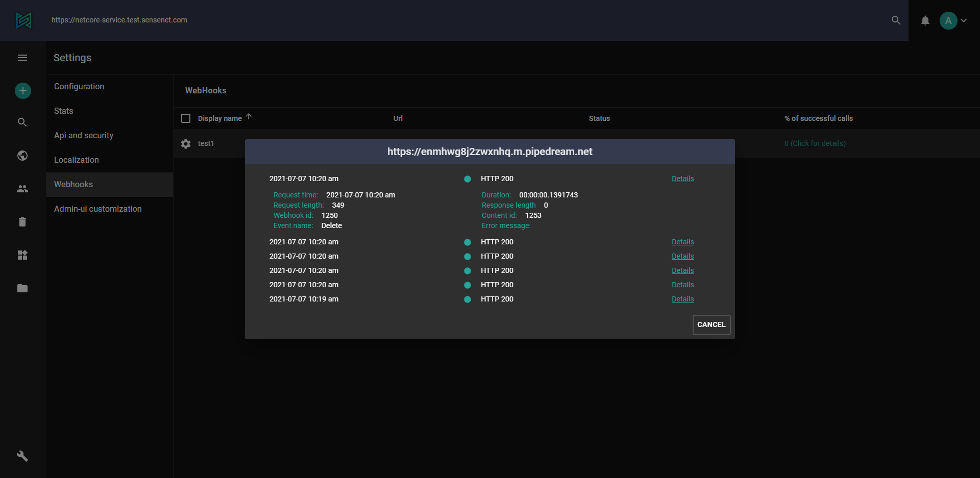Screen dimensions: 980x478
Task: Click the Webhook id value 1250
Action: click(330, 215)
